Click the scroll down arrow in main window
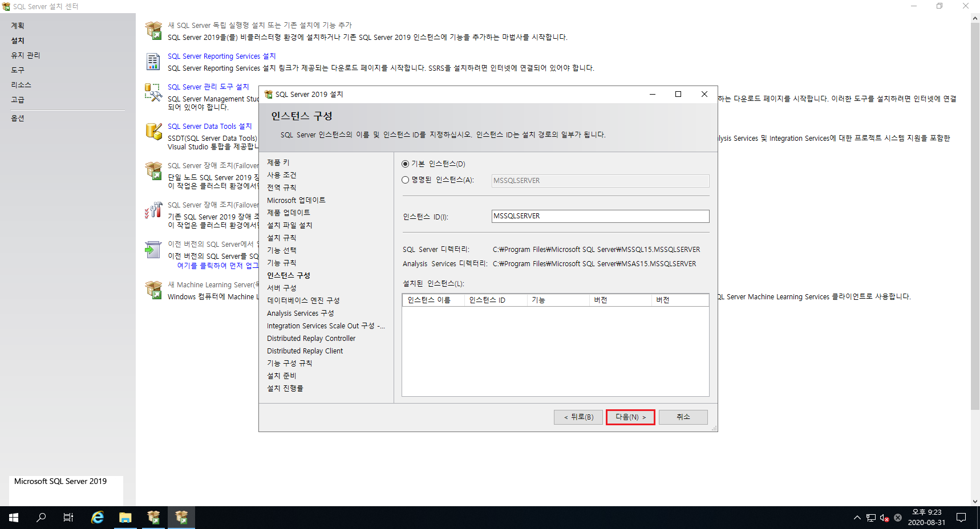The width and height of the screenshot is (980, 529). click(x=975, y=502)
